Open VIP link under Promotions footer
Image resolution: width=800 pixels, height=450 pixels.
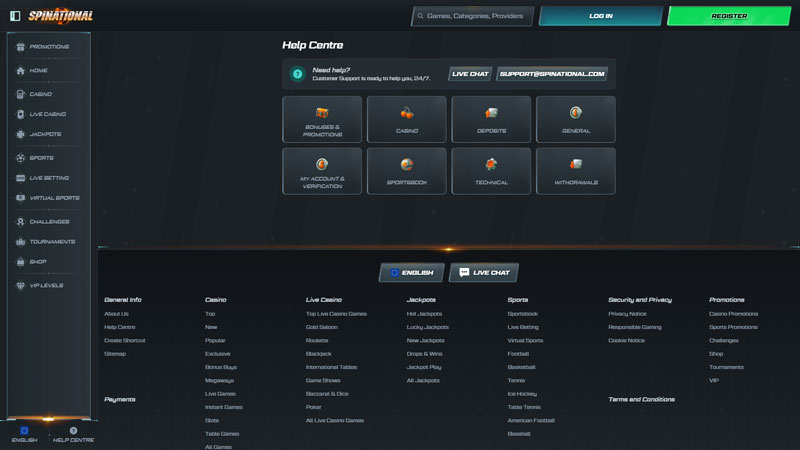coord(714,380)
